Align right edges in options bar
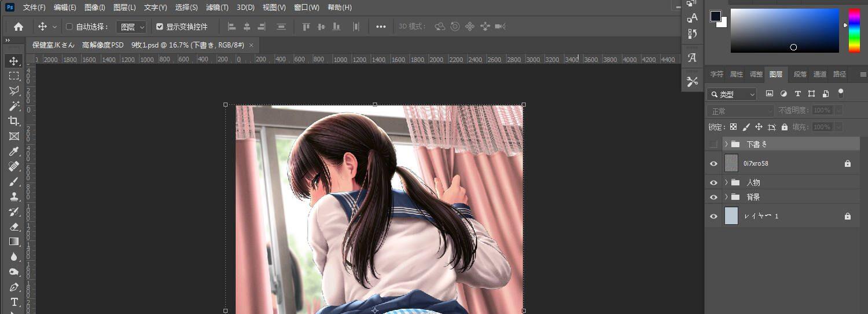The width and height of the screenshot is (868, 314). pyautogui.click(x=262, y=27)
